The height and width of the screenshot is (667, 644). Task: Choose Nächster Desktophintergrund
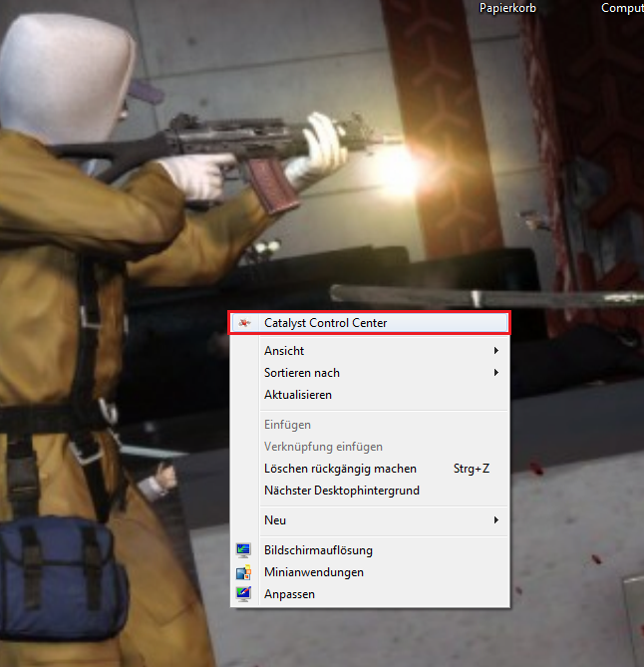[x=369, y=491]
